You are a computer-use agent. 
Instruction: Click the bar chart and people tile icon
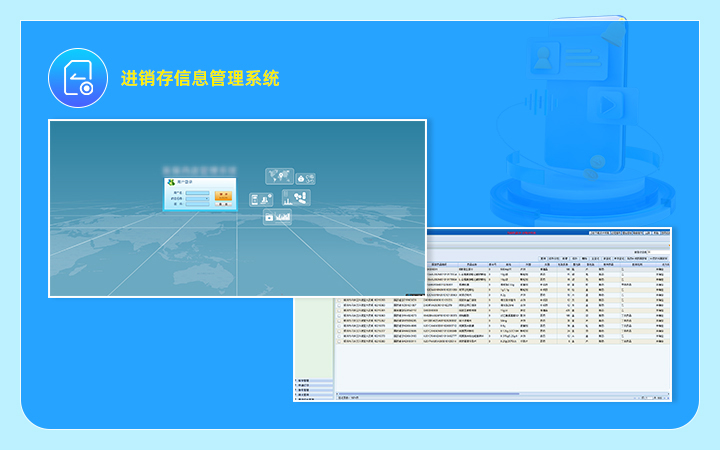pos(296,197)
